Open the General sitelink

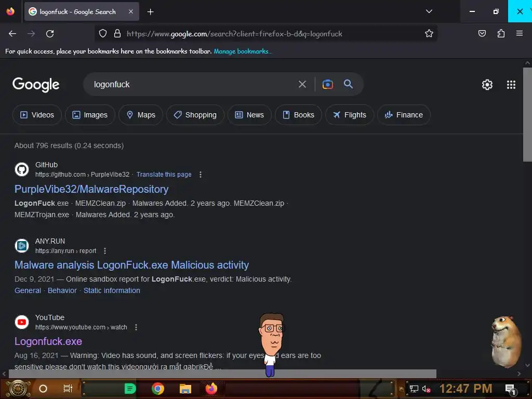[x=28, y=290]
